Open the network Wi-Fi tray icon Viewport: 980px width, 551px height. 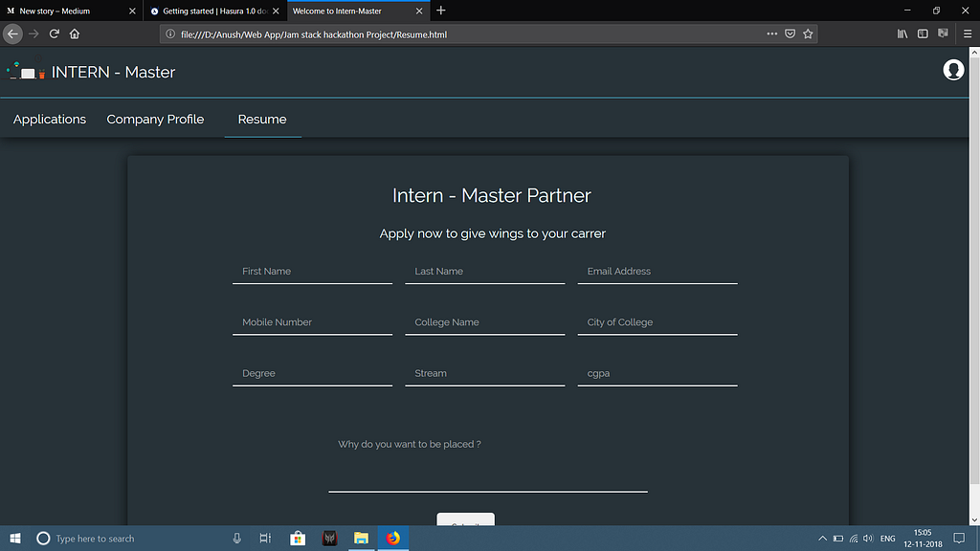pos(854,539)
